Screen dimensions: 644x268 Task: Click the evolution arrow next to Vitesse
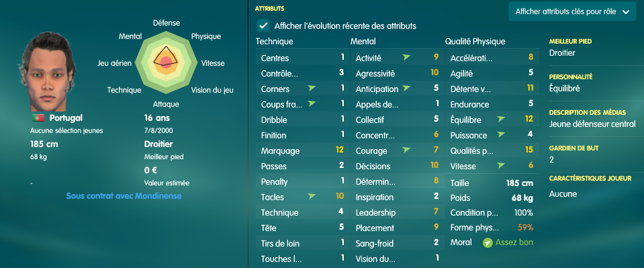coord(501,166)
